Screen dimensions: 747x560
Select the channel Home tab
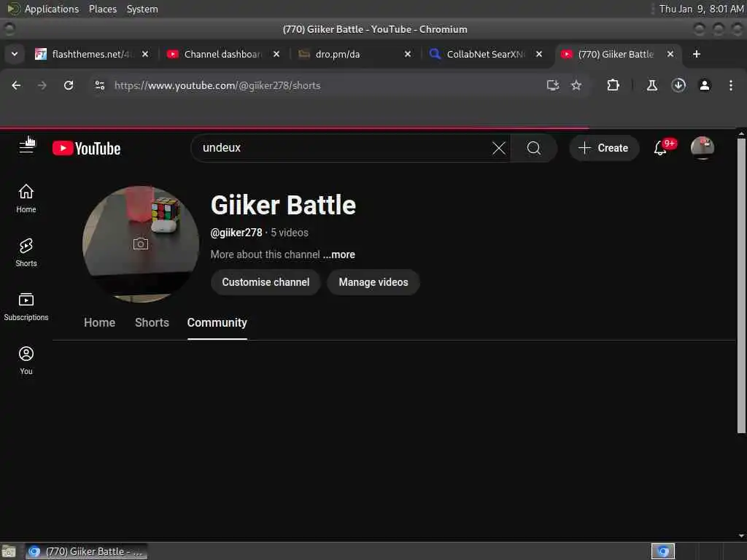coord(99,323)
